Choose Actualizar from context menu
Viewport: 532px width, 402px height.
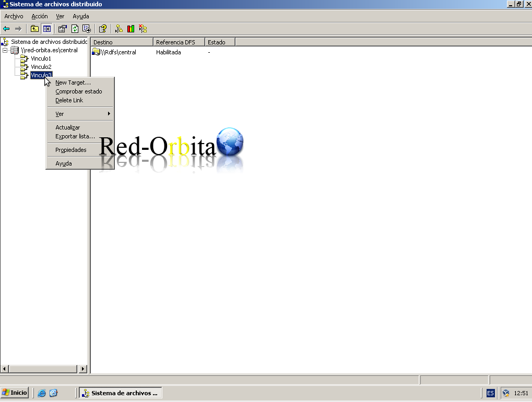pyautogui.click(x=80, y=127)
